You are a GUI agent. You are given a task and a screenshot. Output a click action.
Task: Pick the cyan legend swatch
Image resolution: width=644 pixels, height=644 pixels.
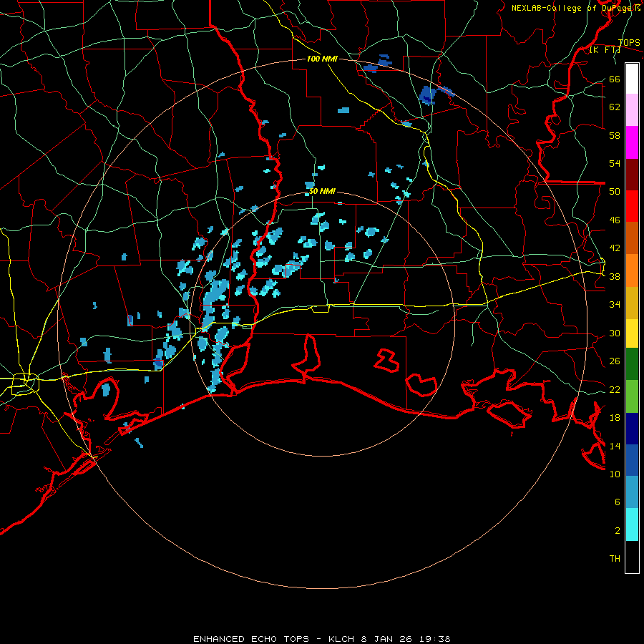[x=632, y=525]
